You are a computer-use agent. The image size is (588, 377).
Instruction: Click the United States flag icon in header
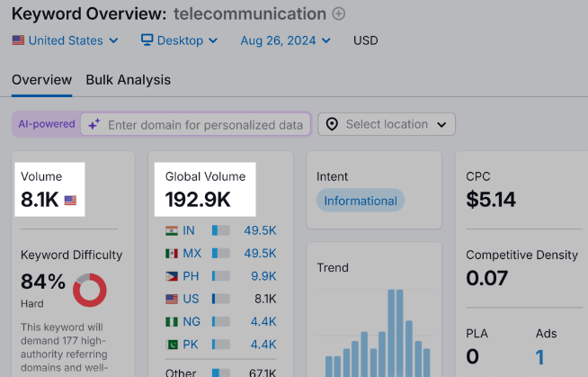point(18,40)
